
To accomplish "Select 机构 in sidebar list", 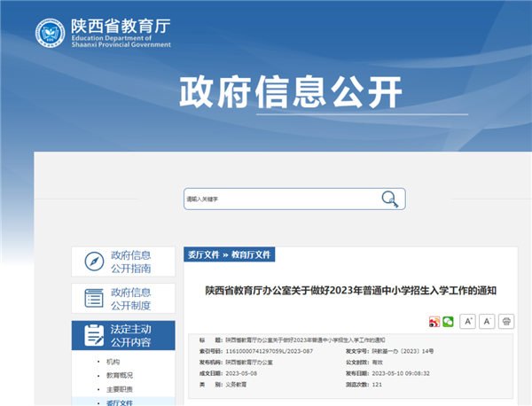I will pyautogui.click(x=113, y=363).
